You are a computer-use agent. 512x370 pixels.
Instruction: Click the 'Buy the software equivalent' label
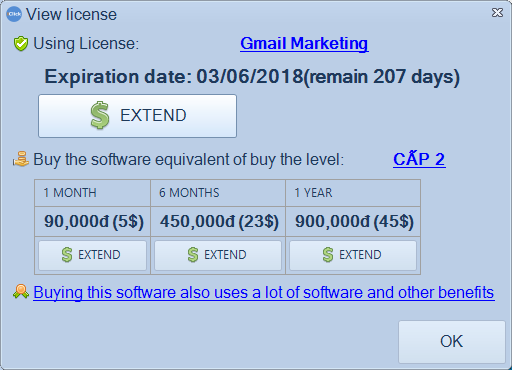coord(188,159)
